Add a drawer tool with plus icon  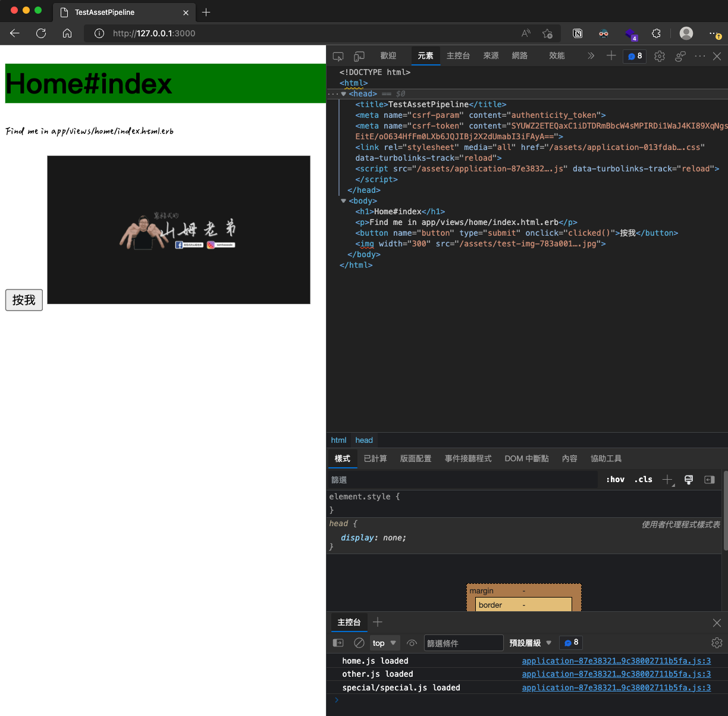pyautogui.click(x=378, y=622)
